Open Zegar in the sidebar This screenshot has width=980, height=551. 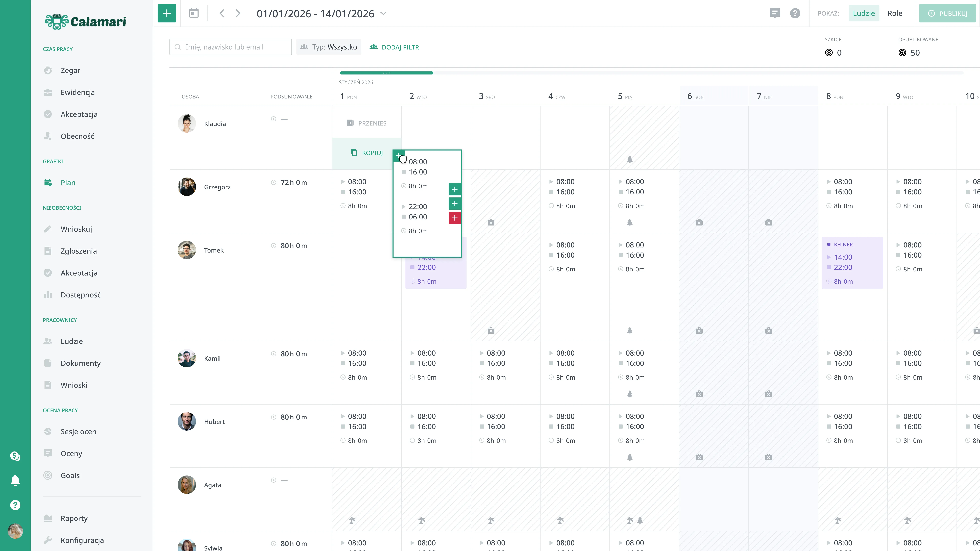(x=70, y=70)
